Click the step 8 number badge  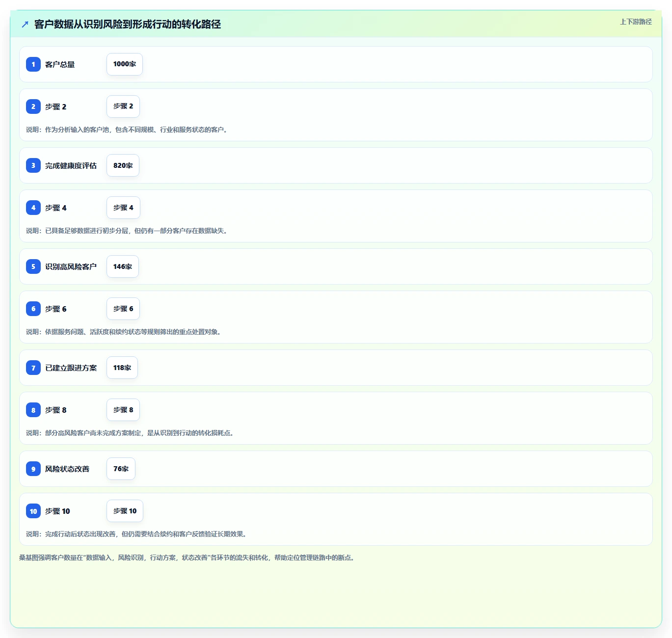(33, 410)
